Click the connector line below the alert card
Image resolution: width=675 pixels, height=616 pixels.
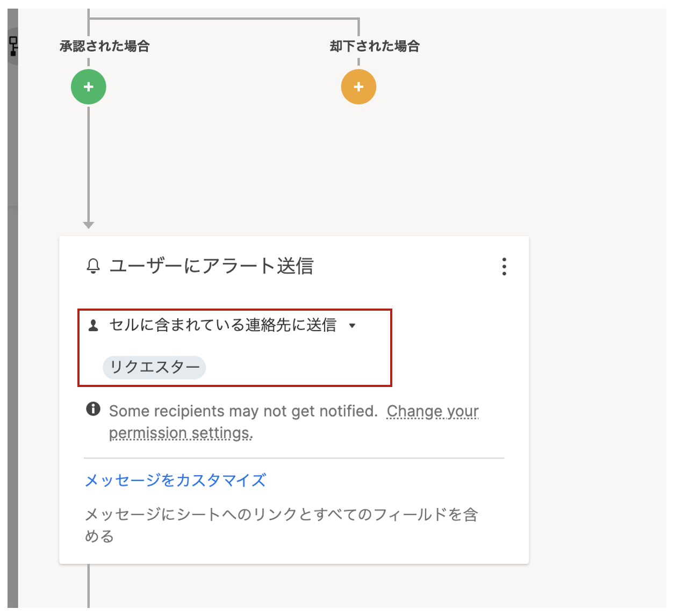coord(88,586)
